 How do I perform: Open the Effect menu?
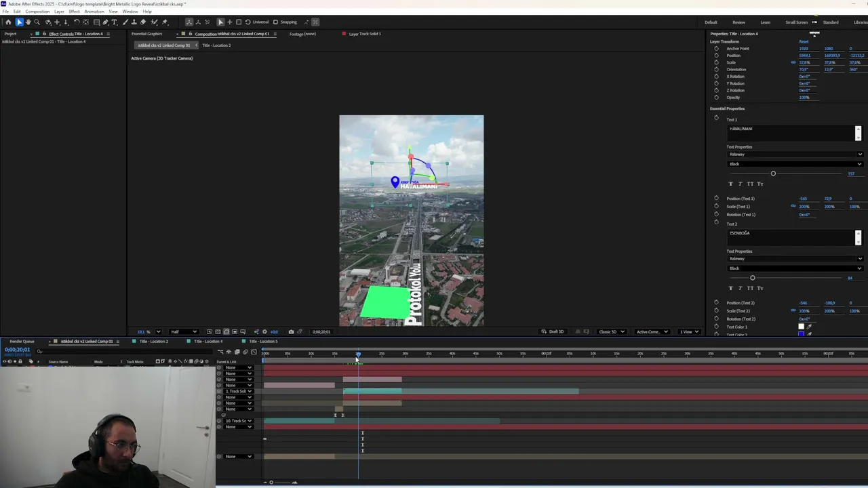pos(75,12)
